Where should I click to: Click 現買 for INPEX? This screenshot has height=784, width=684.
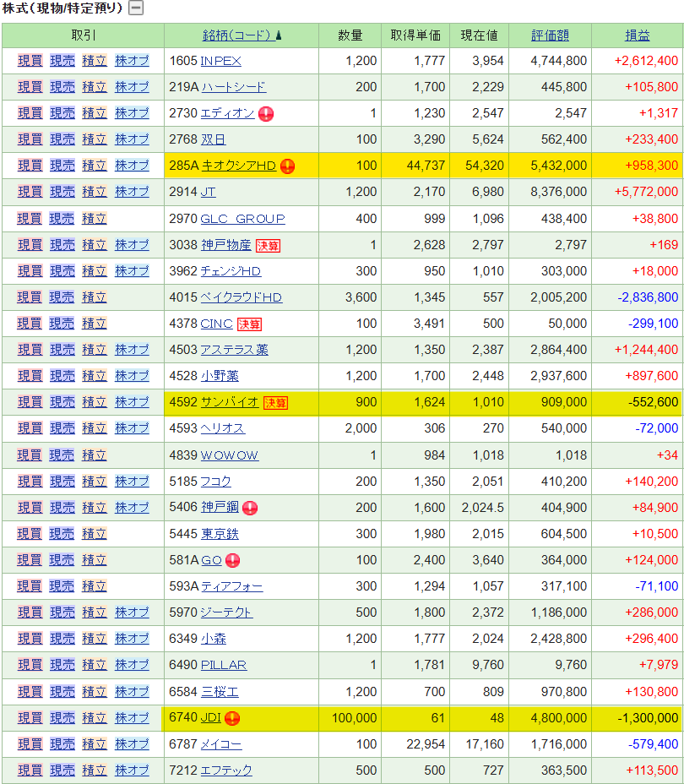[x=30, y=61]
